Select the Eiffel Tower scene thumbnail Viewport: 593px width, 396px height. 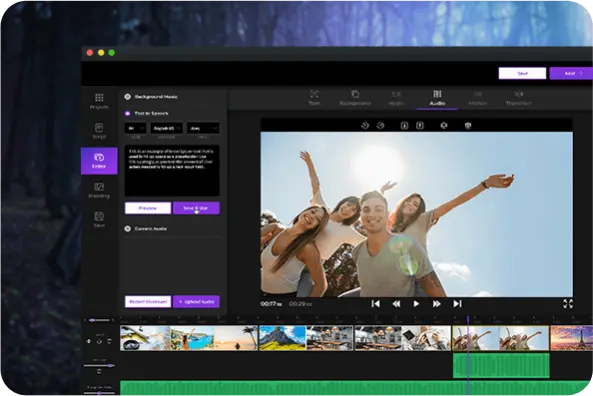click(571, 338)
